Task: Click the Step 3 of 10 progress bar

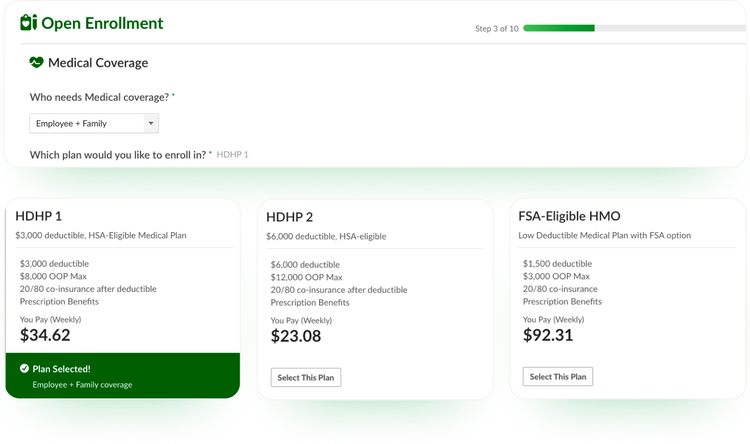Action: click(x=634, y=28)
